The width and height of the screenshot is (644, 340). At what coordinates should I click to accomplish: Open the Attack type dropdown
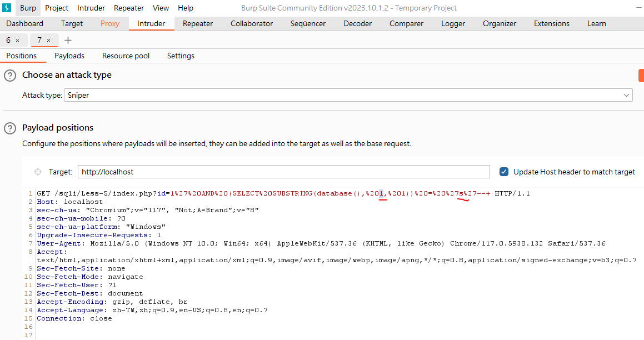point(348,95)
